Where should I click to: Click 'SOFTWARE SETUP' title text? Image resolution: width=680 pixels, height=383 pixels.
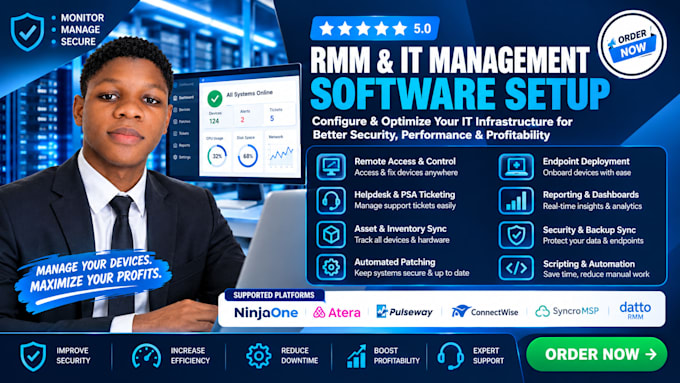(460, 94)
